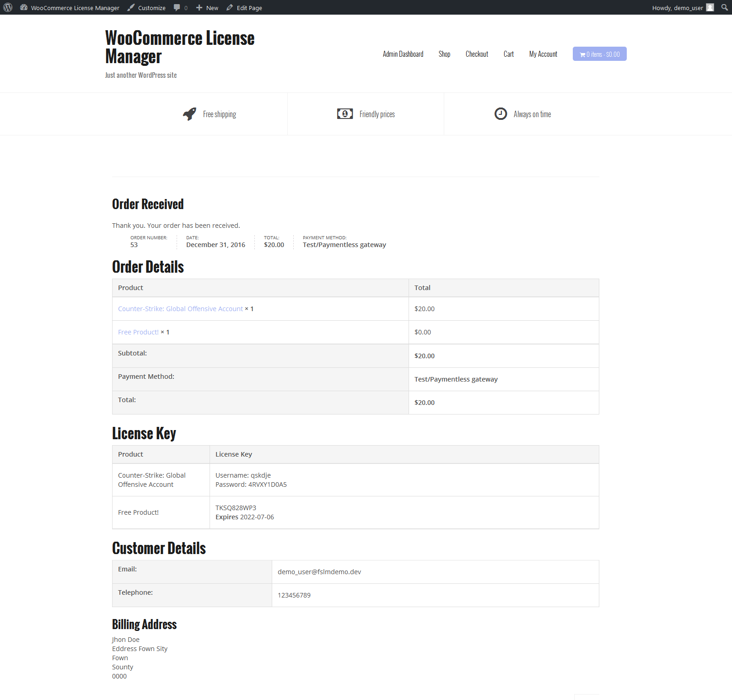Click the WooCommerce License Manager site title

point(180,47)
